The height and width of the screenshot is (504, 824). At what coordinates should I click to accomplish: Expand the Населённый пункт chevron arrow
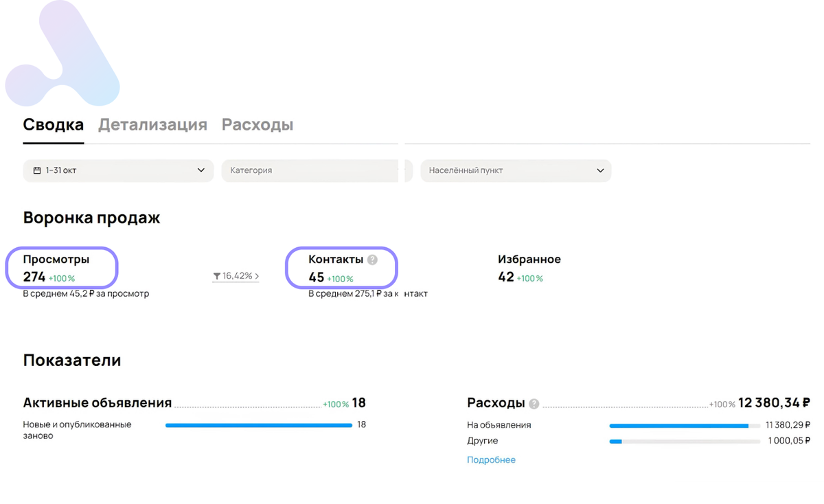pos(600,170)
